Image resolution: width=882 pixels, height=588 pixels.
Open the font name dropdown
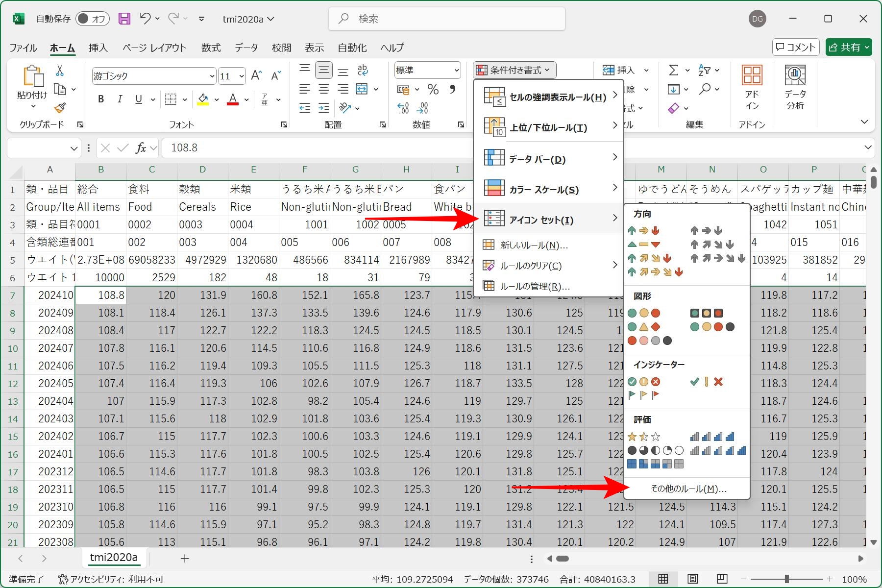tap(212, 76)
